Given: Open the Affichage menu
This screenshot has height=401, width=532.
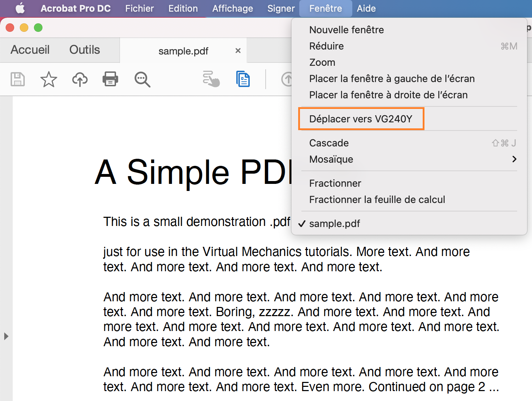Looking at the screenshot, I should point(233,8).
